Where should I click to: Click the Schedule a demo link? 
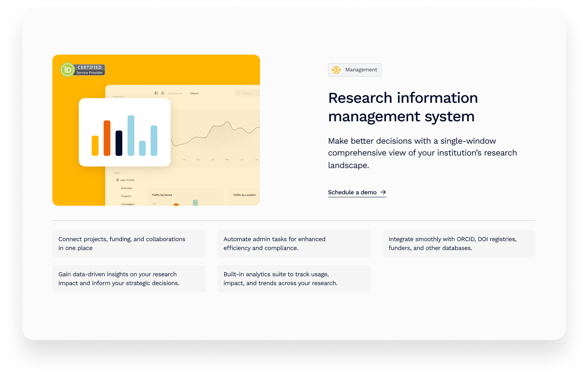(352, 192)
